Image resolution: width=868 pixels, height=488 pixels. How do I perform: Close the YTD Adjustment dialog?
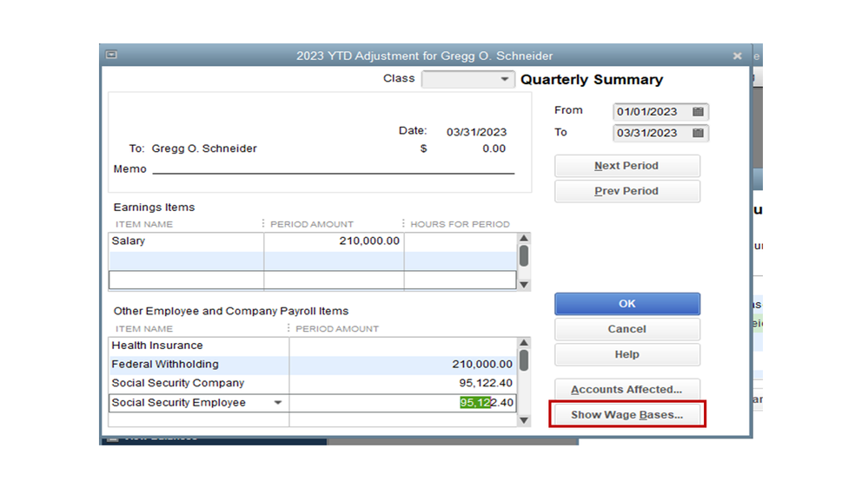tap(737, 56)
